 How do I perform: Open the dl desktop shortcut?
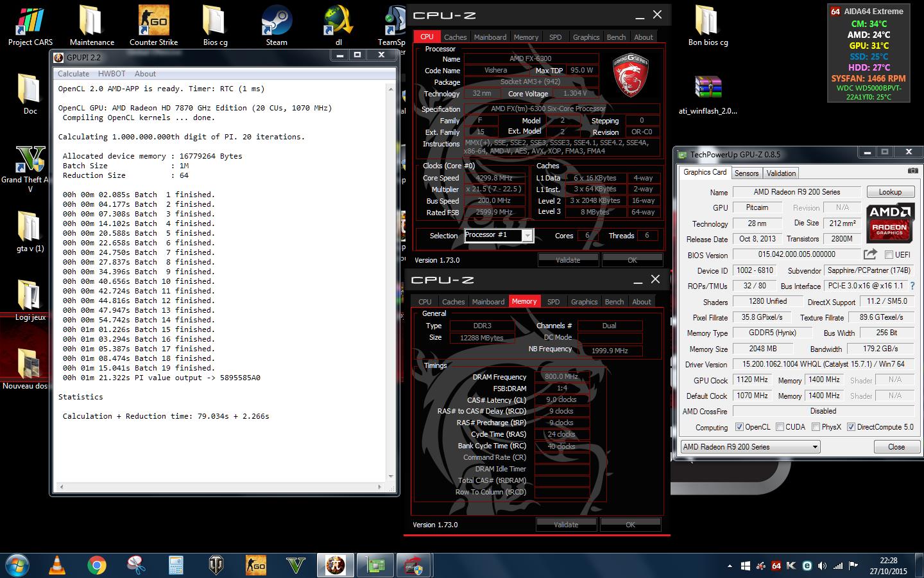338,26
